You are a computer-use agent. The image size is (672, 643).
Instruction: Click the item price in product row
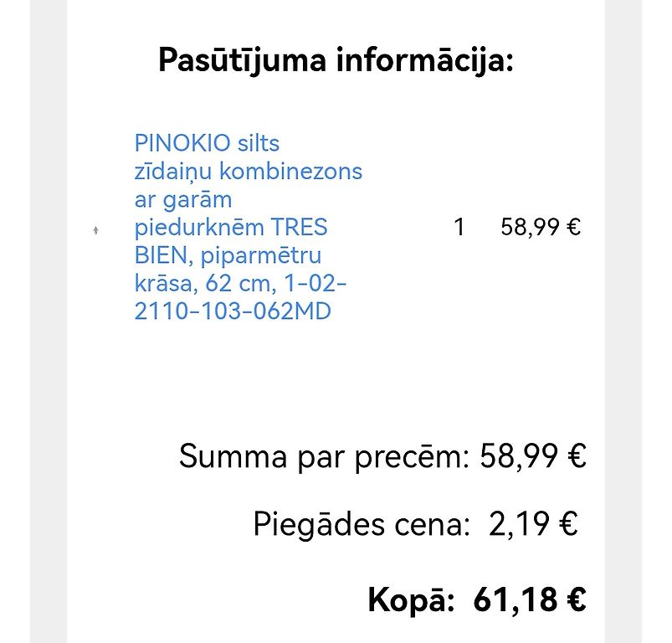(x=540, y=228)
